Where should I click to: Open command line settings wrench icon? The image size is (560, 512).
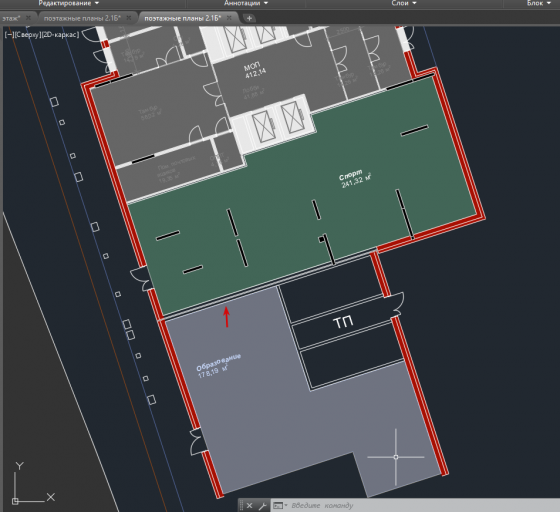[x=262, y=506]
